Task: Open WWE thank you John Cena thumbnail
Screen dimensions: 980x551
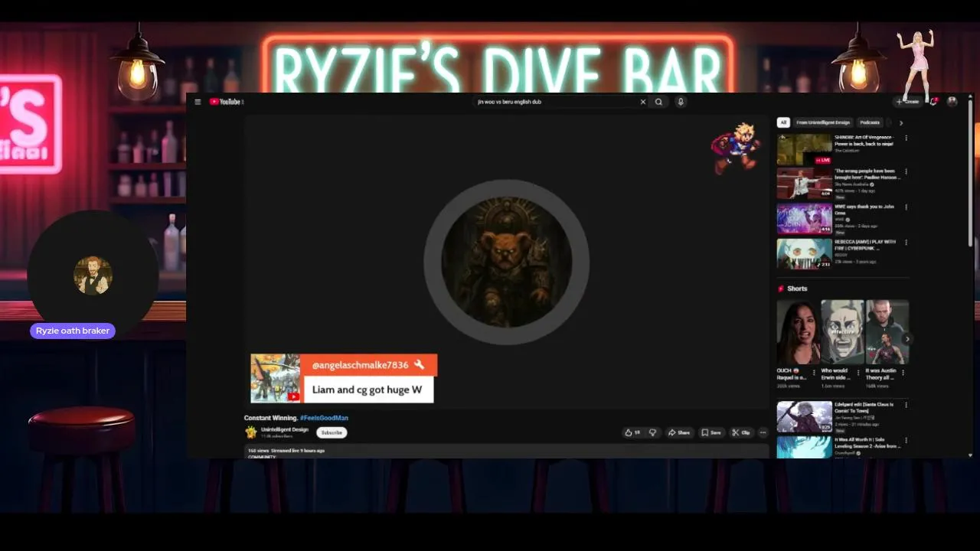Action: click(804, 218)
